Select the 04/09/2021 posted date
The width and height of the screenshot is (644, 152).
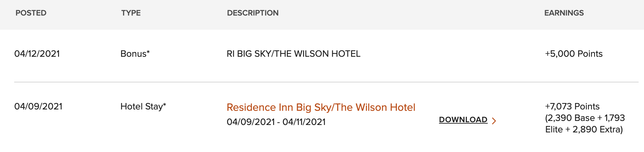[38, 106]
